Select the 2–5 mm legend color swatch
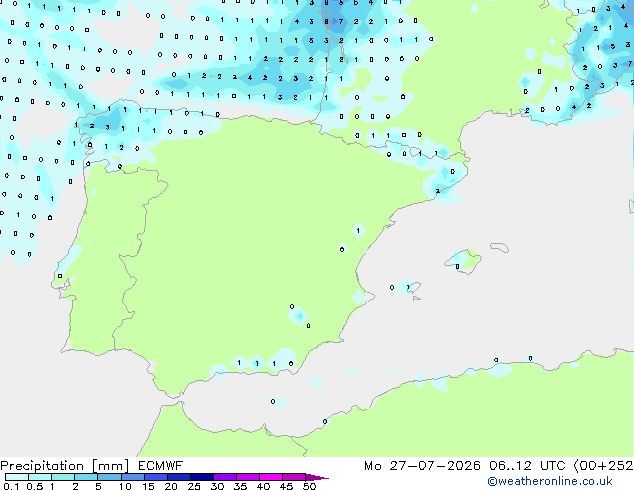The height and width of the screenshot is (490, 634). tap(86, 477)
